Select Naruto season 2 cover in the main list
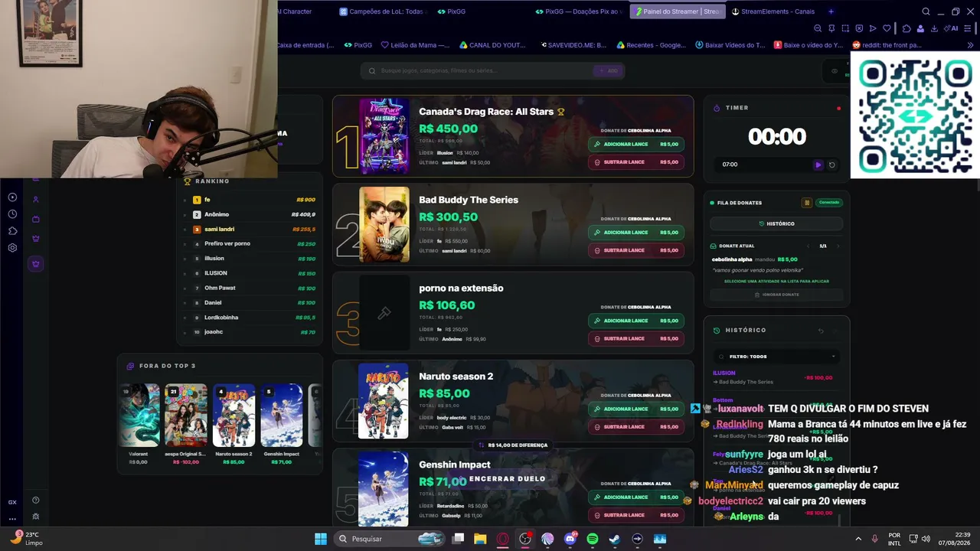980x551 pixels. (384, 401)
